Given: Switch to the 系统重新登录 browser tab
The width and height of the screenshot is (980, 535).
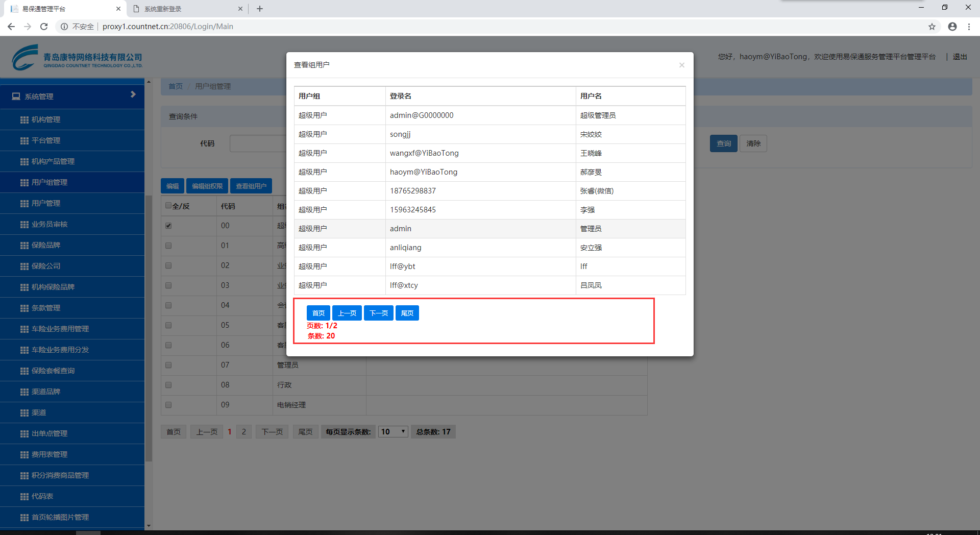Looking at the screenshot, I should [x=188, y=9].
